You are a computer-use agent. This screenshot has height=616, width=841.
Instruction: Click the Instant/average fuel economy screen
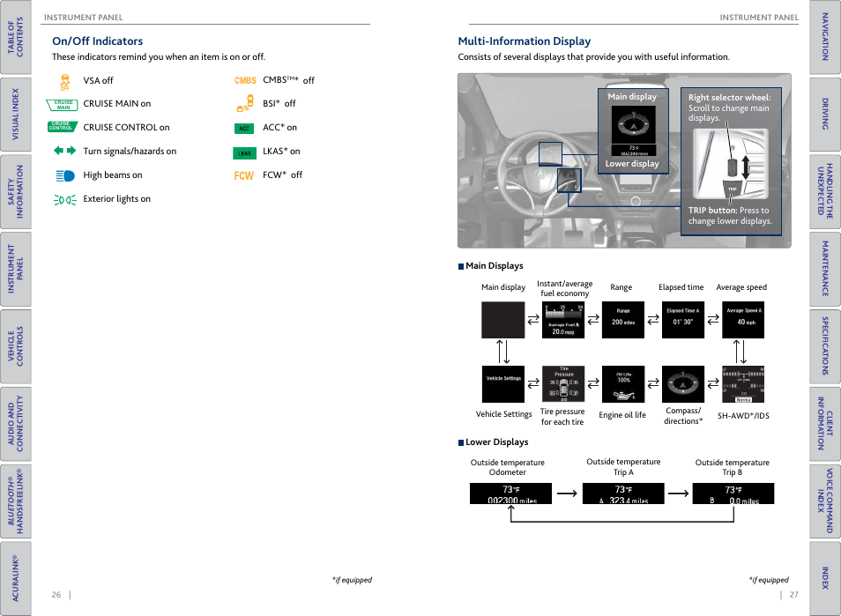point(563,320)
